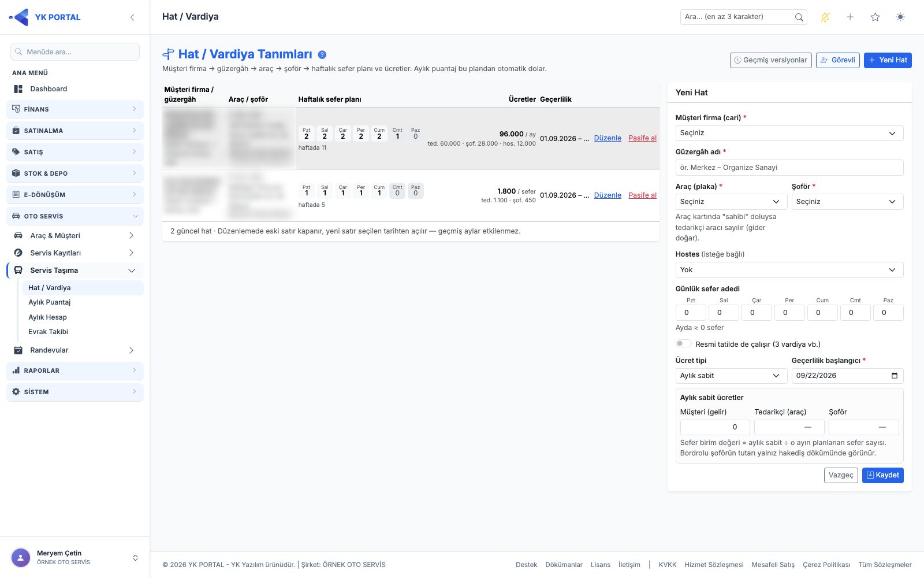924x578 pixels.
Task: Click the Kaydet button
Action: [882, 475]
